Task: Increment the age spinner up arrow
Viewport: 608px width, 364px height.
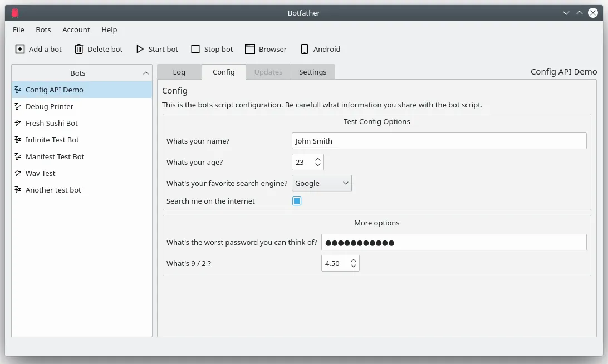Action: (x=317, y=159)
